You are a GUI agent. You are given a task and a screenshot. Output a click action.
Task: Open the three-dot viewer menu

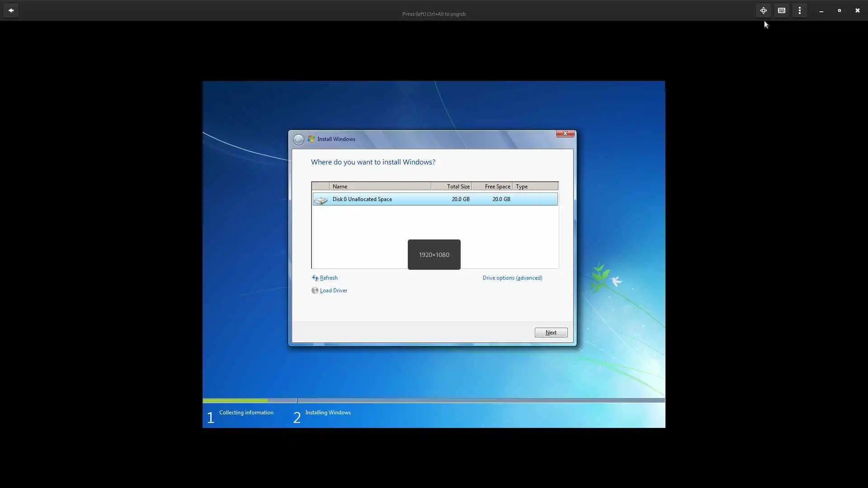800,10
